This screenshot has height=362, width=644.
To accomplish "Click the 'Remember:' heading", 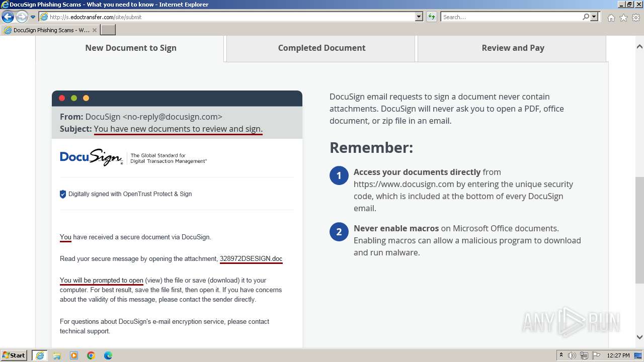I will pyautogui.click(x=371, y=148).
